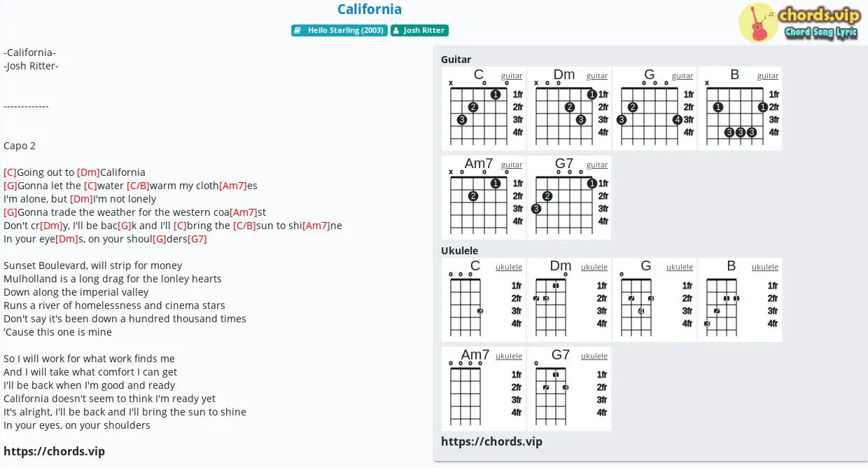Open the Josh Ritter artist tag
This screenshot has width=868, height=468.
tap(419, 30)
